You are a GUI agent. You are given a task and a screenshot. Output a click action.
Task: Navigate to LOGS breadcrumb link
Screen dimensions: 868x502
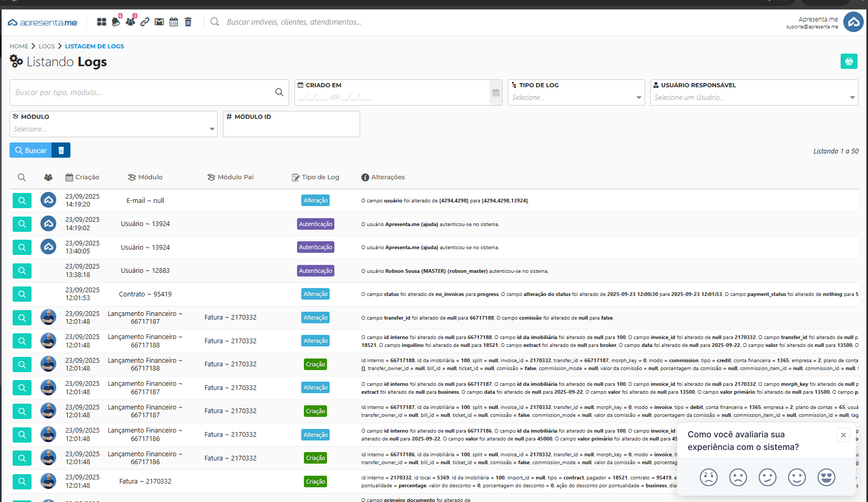click(46, 46)
